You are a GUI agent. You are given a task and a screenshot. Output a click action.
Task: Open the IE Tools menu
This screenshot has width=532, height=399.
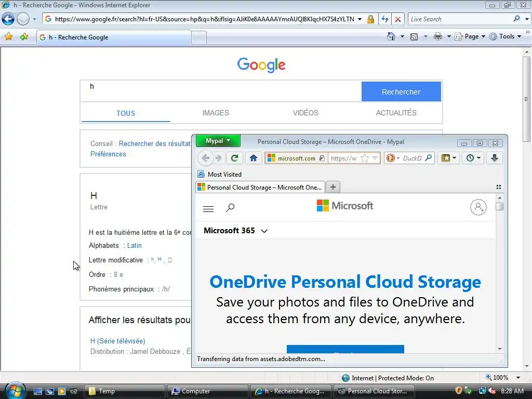tap(505, 36)
